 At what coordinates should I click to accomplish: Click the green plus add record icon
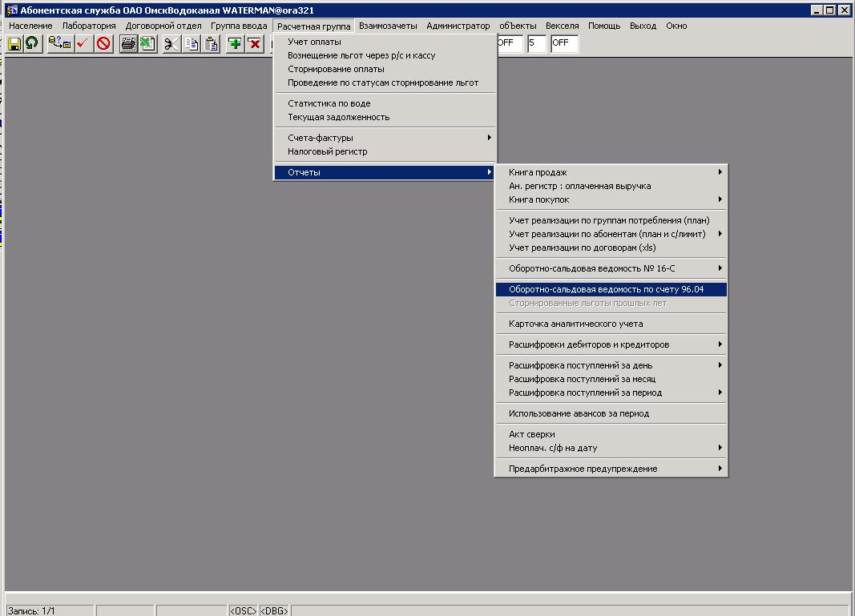pos(235,43)
